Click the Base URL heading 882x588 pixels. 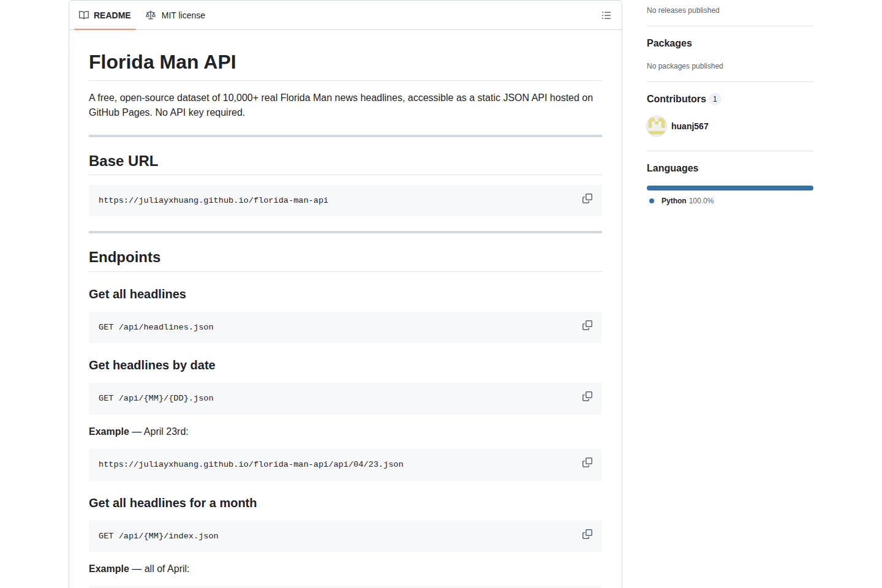click(x=123, y=161)
